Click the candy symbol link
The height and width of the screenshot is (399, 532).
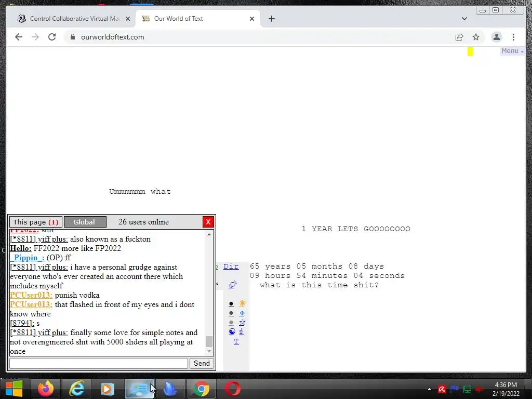pyautogui.click(x=232, y=285)
